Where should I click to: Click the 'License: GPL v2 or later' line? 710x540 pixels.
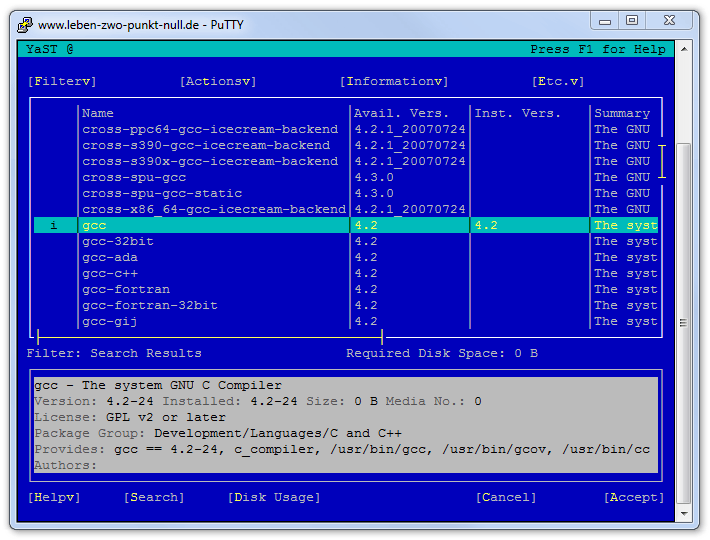click(130, 417)
